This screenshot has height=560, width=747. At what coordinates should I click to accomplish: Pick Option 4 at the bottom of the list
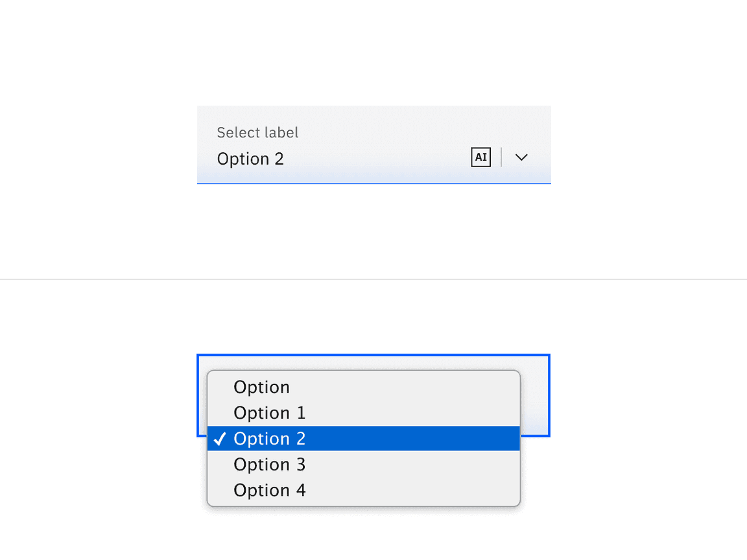pyautogui.click(x=270, y=491)
